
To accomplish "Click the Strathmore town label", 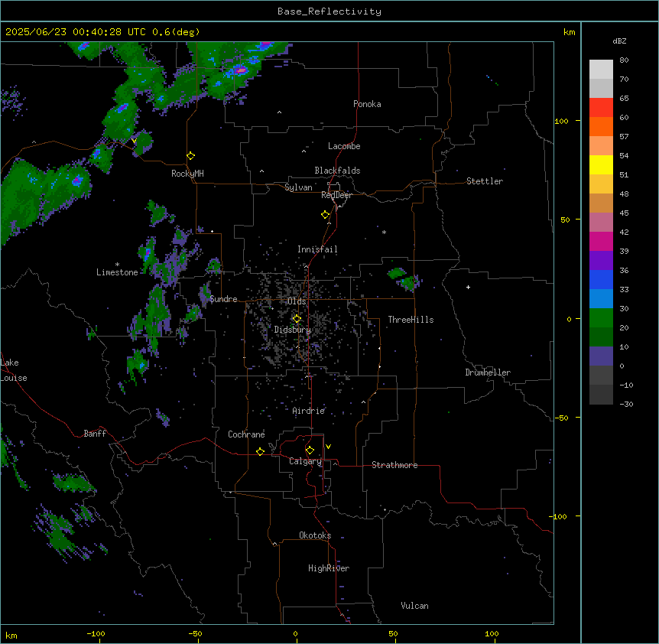I will pos(394,465).
